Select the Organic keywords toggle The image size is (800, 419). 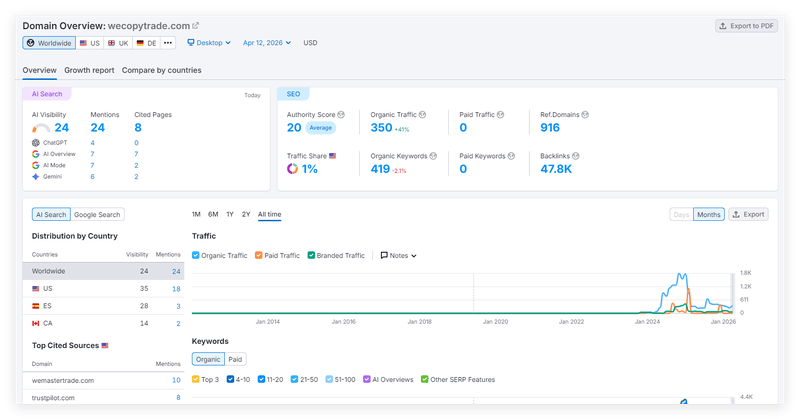pos(208,359)
